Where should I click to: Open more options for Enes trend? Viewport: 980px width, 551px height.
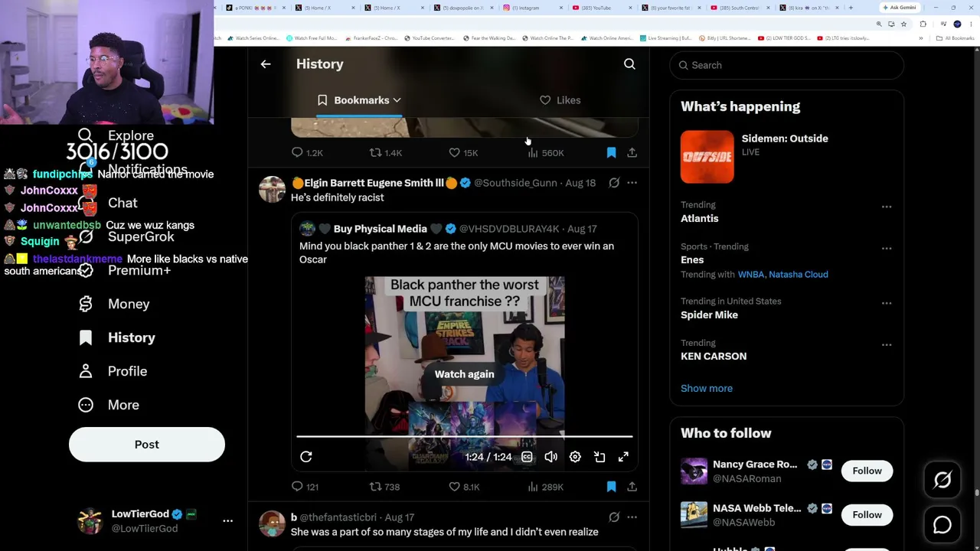[x=887, y=248]
